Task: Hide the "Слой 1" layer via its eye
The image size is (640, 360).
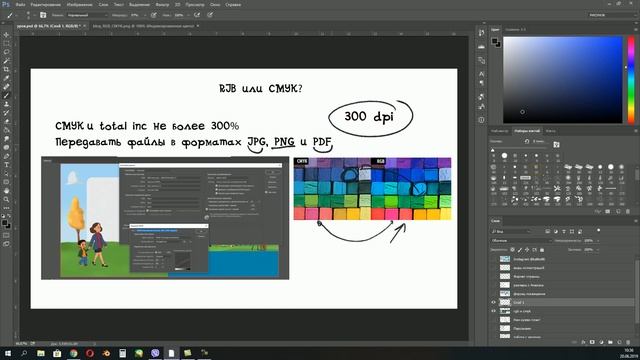Action: point(493,302)
